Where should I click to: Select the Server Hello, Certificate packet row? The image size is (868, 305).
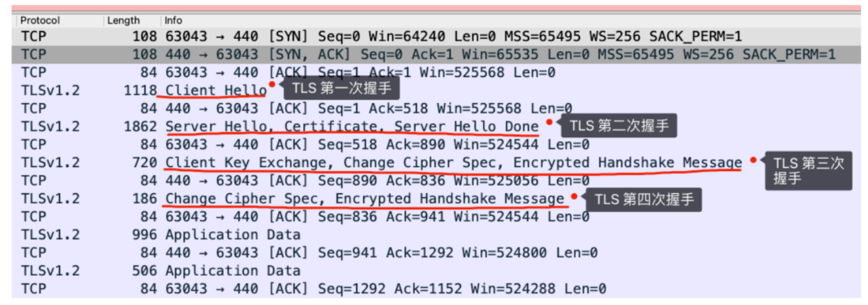pos(434,127)
